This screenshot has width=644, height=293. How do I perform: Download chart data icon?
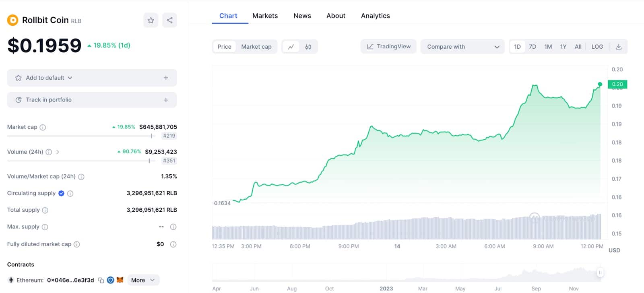(619, 47)
